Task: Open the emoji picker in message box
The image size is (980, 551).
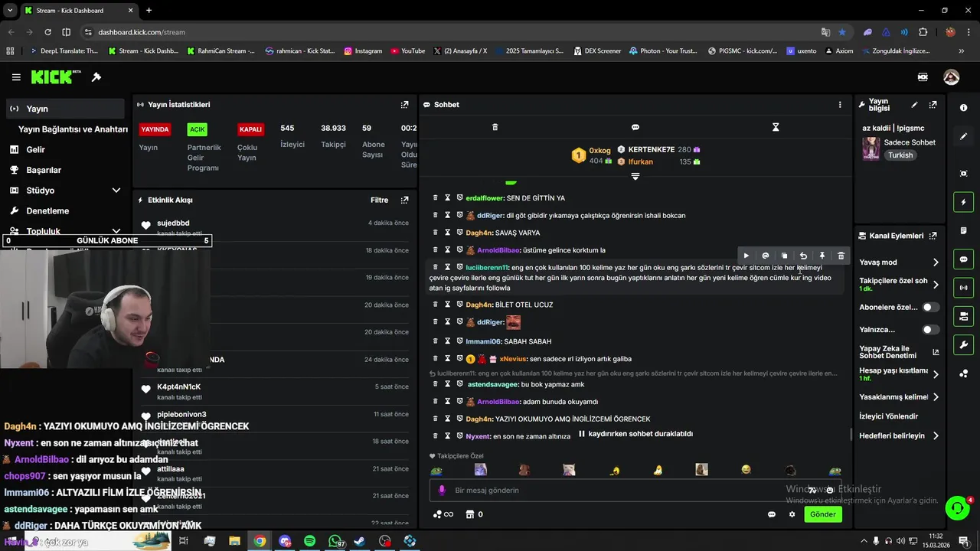Action: pyautogui.click(x=829, y=491)
